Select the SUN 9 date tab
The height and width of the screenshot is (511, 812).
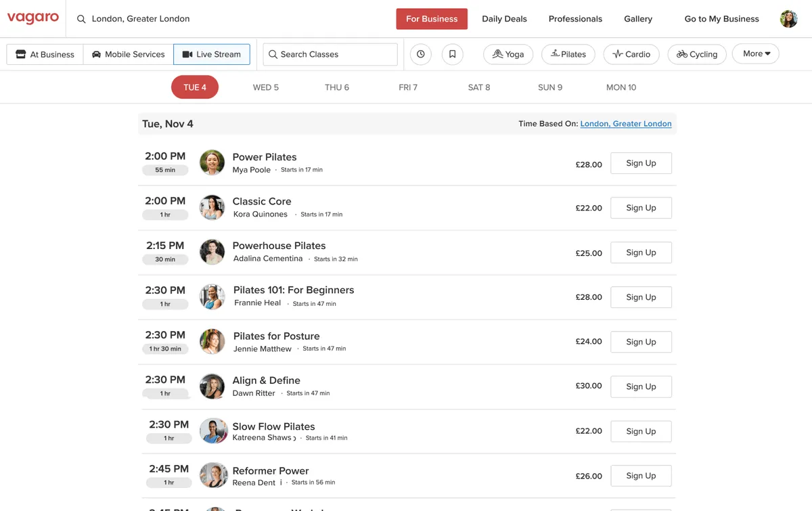(550, 87)
